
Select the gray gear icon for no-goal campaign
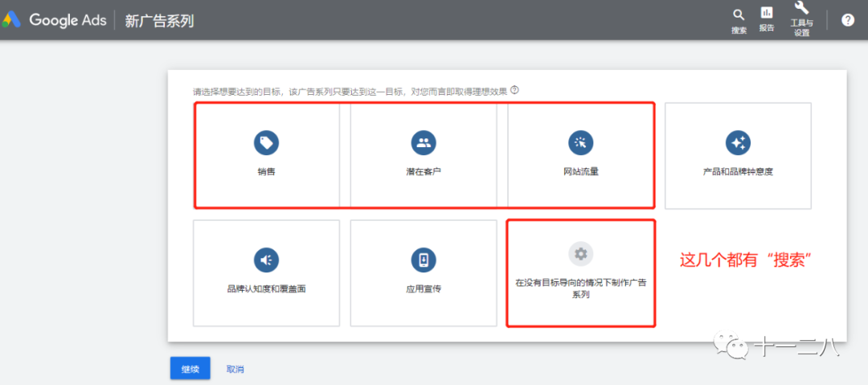pos(581,254)
